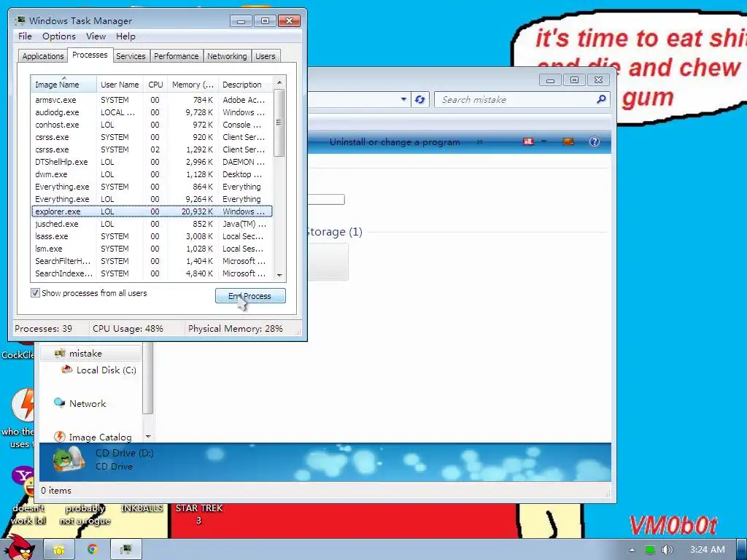747x560 pixels.
Task: Click the process list scrollbar thumb
Action: pyautogui.click(x=279, y=122)
